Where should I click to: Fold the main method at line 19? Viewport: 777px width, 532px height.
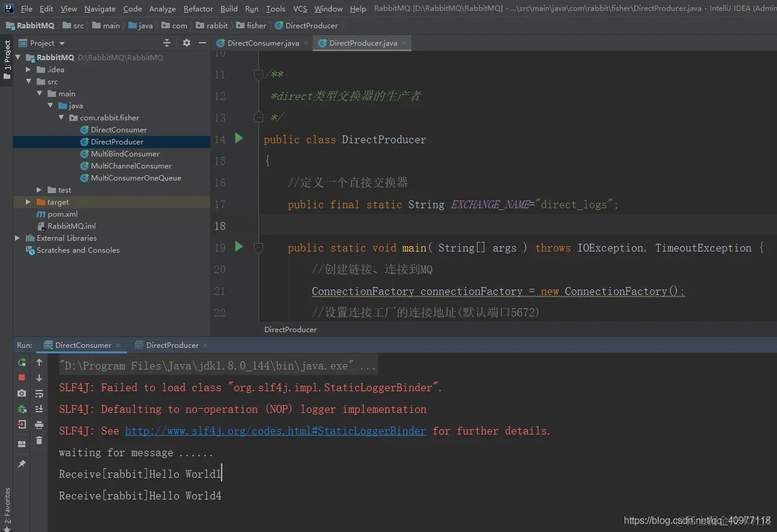(x=258, y=247)
